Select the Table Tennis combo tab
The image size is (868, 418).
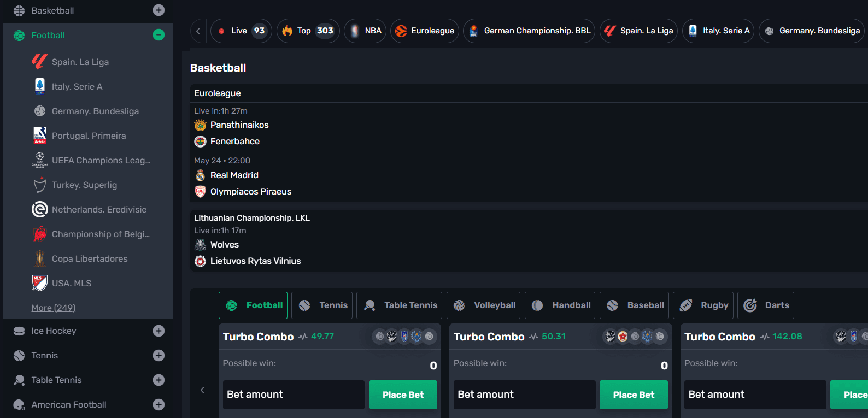(400, 305)
